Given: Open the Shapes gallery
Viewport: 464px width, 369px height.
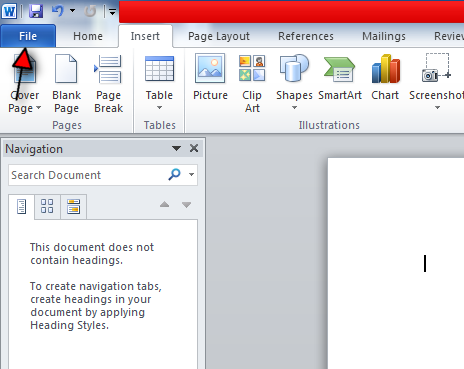Looking at the screenshot, I should pos(294,83).
